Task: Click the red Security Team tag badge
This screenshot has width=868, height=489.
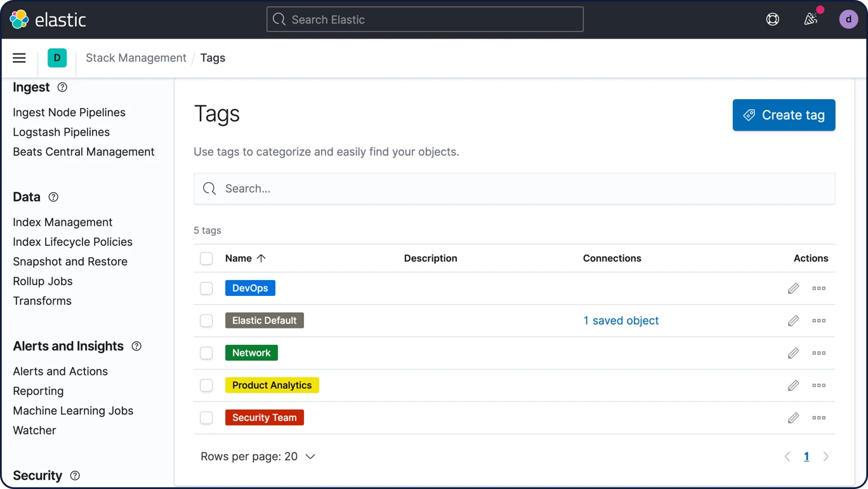Action: 265,418
